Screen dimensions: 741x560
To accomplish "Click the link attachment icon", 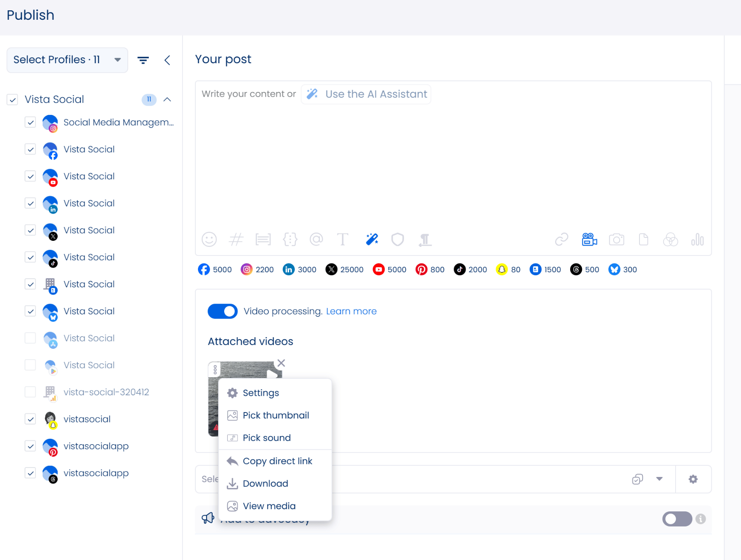I will click(x=562, y=239).
